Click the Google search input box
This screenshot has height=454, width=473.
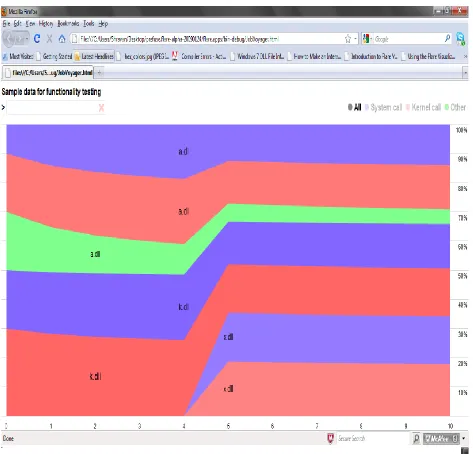(x=408, y=39)
